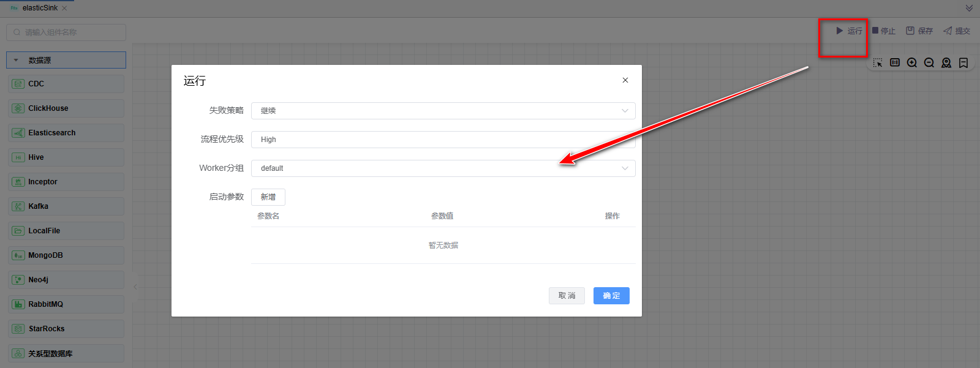Select the Hive component icon
Image resolution: width=980 pixels, height=368 pixels.
[x=18, y=157]
